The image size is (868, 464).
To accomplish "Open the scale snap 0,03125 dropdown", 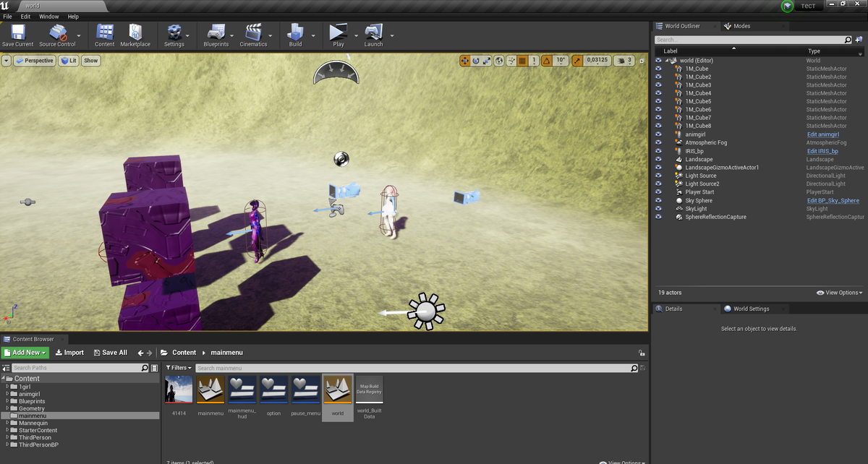I will 597,61.
